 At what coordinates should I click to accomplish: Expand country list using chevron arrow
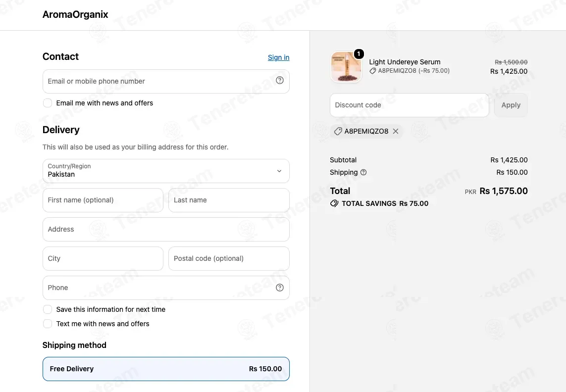tap(279, 171)
